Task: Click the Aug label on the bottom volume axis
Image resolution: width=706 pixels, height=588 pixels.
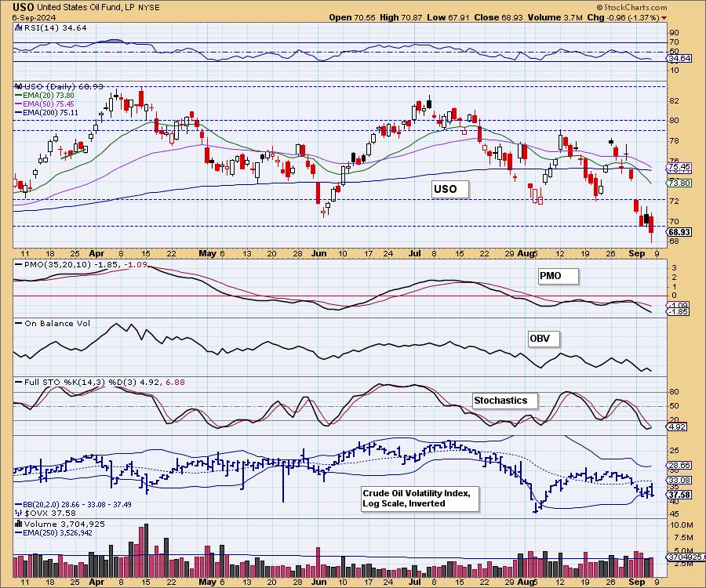Action: coord(525,582)
